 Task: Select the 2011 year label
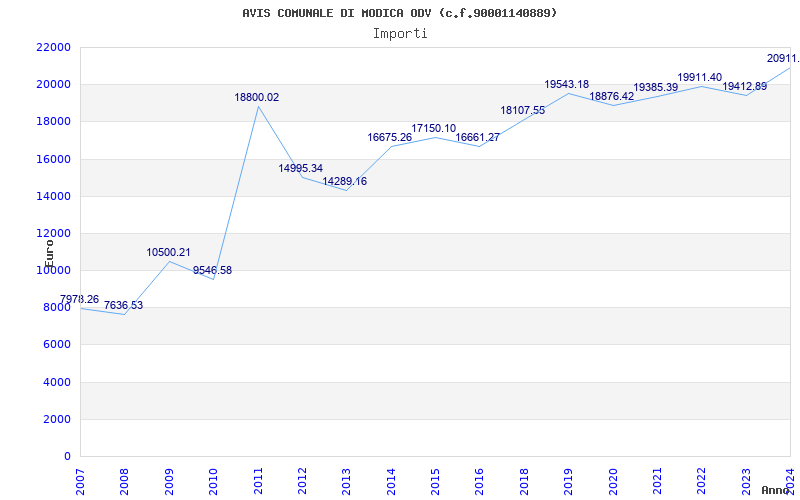click(x=258, y=482)
